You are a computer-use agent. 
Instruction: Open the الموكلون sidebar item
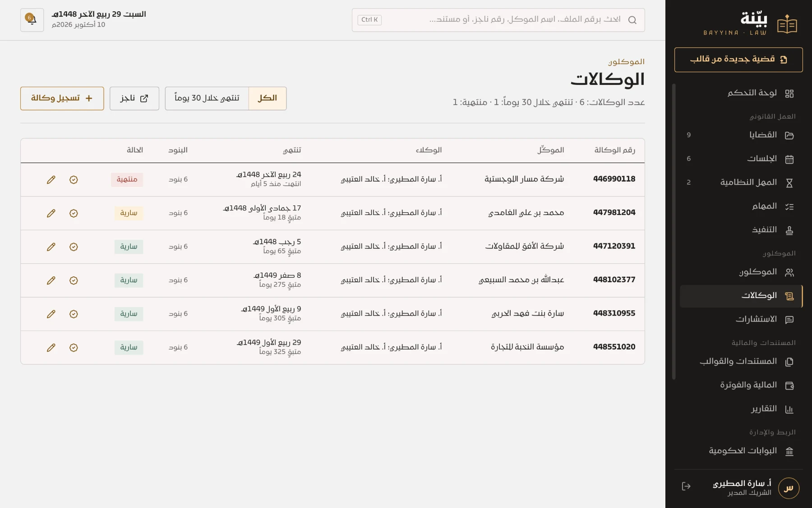coord(741,272)
